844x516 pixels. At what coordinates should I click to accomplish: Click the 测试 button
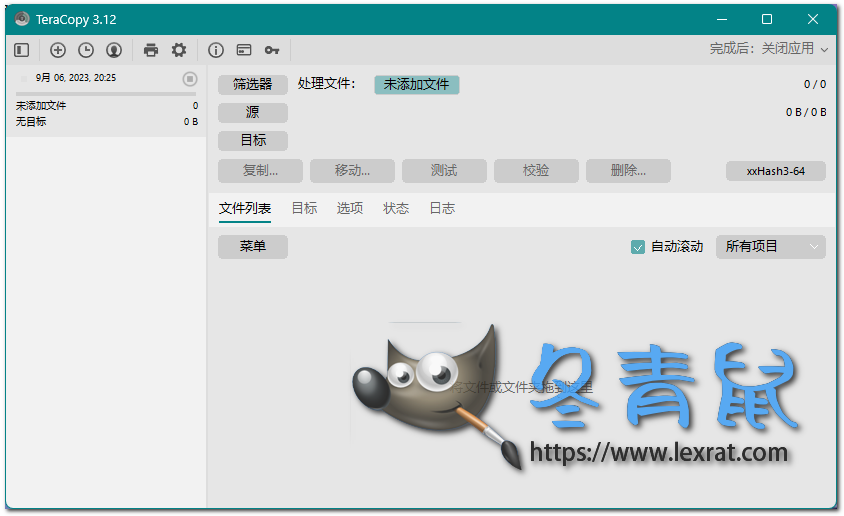pyautogui.click(x=444, y=171)
